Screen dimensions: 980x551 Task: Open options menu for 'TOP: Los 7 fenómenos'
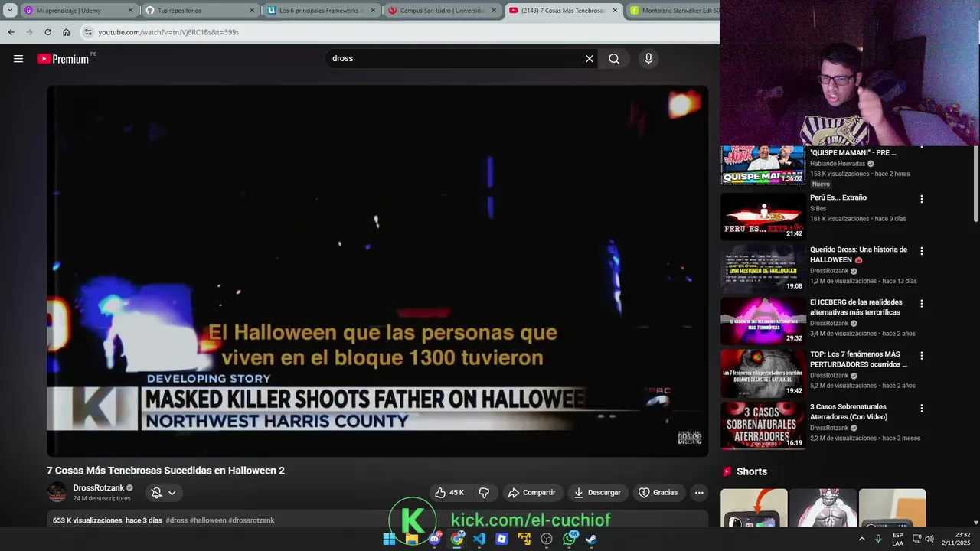click(921, 356)
